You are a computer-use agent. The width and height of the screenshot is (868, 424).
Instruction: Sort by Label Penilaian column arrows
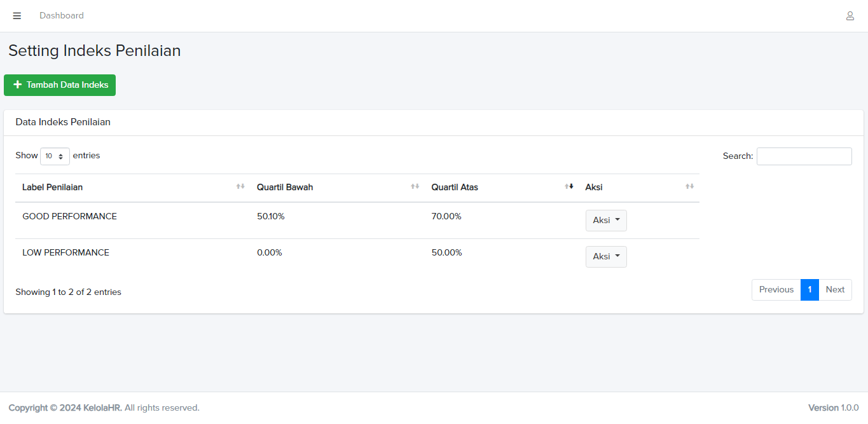click(x=240, y=187)
